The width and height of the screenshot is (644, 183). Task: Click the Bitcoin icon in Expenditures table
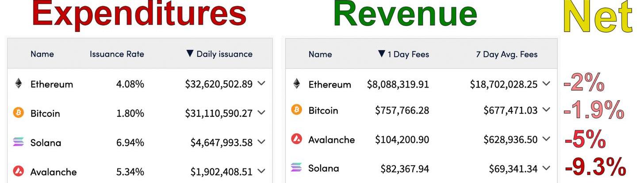point(19,113)
